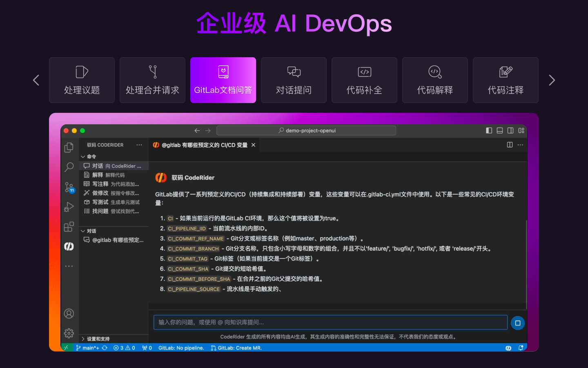588x368 pixels.
Task: Select the 对话 向 CodeRider command
Action: (x=114, y=166)
